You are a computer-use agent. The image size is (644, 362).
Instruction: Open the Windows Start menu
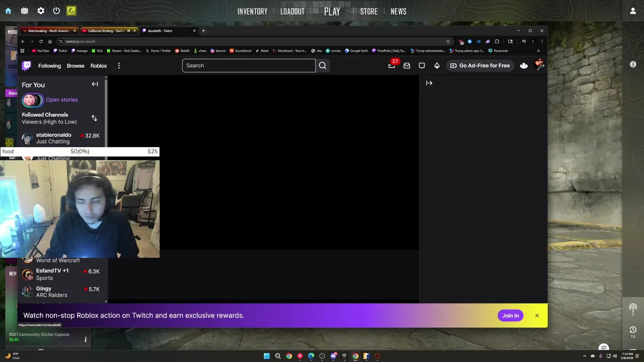coord(267,356)
